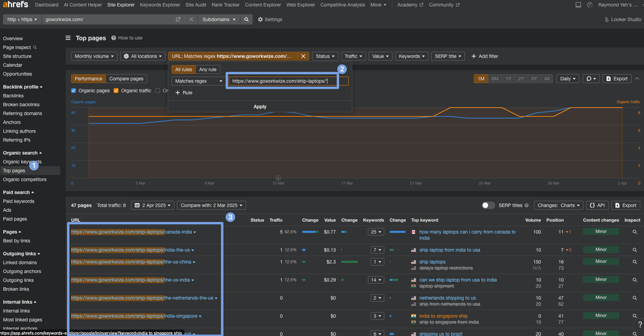644x336 pixels.
Task: Select Any rule option
Action: click(x=207, y=69)
